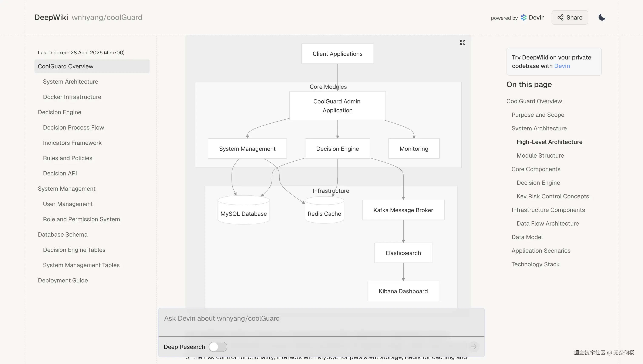The image size is (643, 364).
Task: Click the DeepWiki home logo text
Action: point(51,17)
